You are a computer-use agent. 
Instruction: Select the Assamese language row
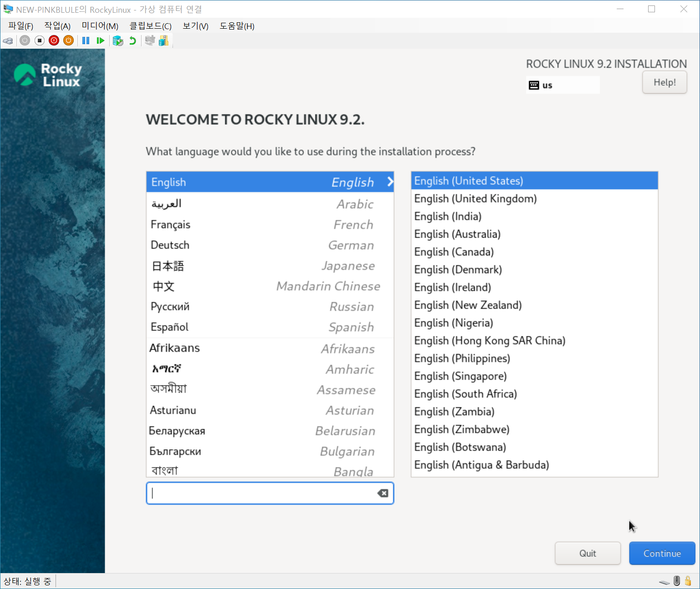(x=270, y=390)
